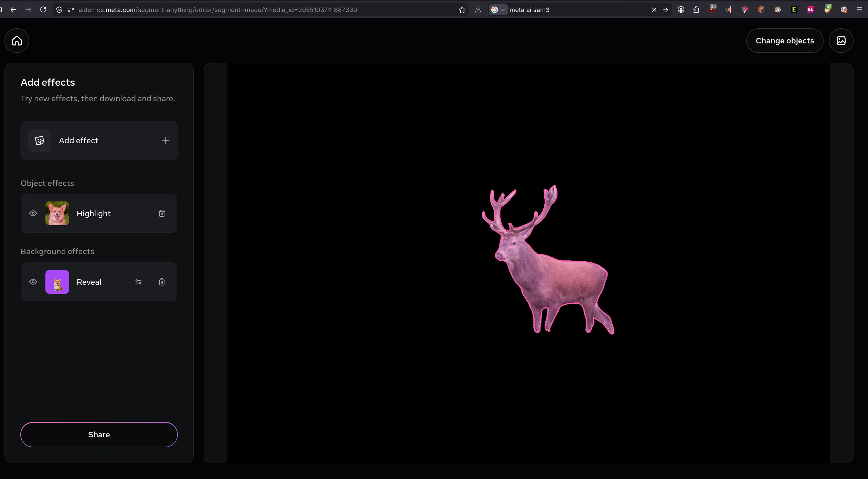The width and height of the screenshot is (868, 479).
Task: Open the browser downloads icon
Action: pyautogui.click(x=478, y=10)
